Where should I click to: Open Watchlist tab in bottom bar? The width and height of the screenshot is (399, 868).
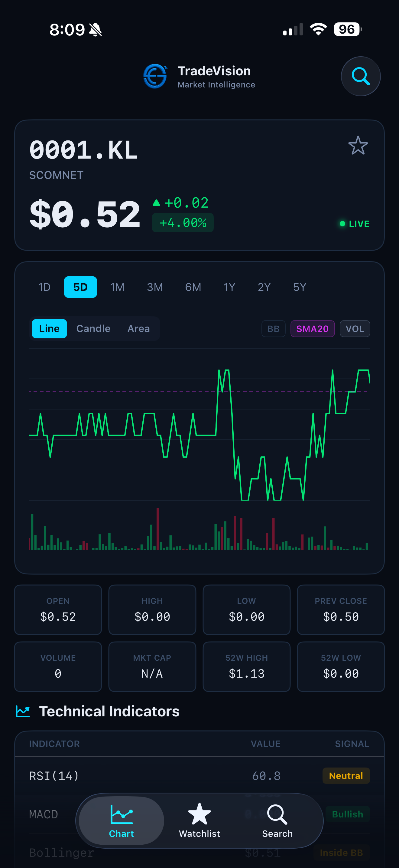pyautogui.click(x=199, y=821)
